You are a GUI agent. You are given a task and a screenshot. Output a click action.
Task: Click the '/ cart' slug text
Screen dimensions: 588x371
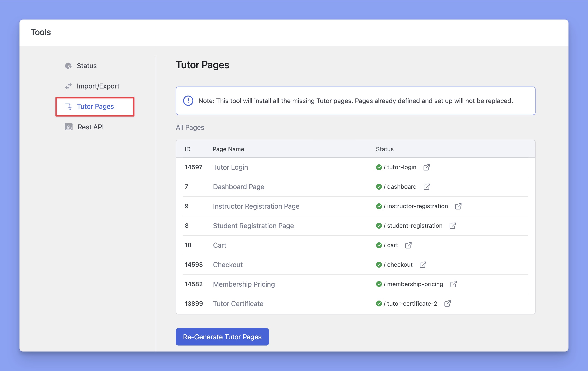click(391, 245)
